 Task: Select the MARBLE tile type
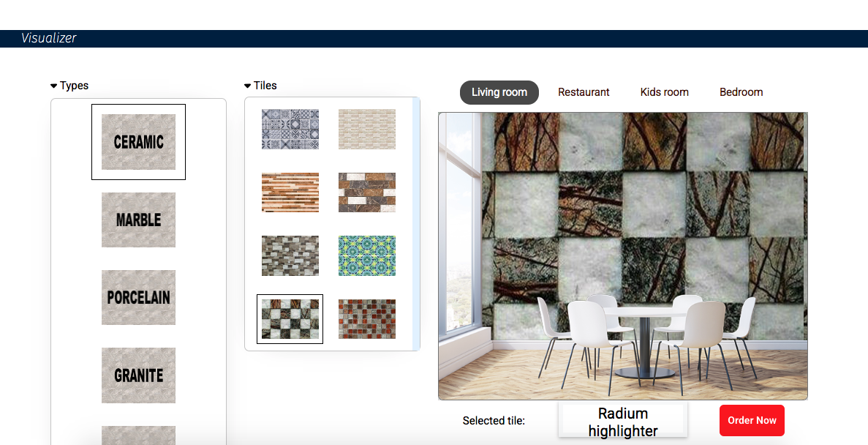tap(138, 220)
